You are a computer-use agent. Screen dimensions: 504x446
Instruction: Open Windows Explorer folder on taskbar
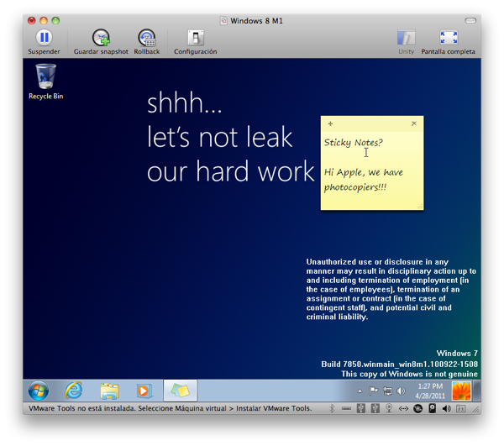coord(109,391)
